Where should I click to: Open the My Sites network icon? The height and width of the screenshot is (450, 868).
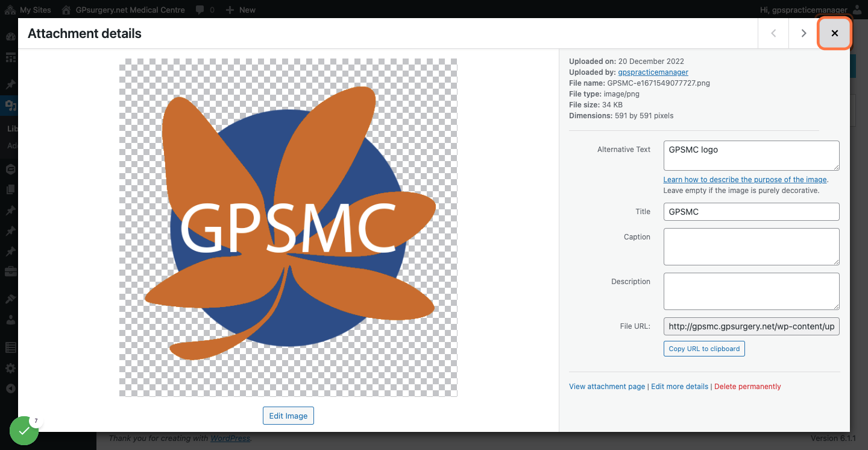pyautogui.click(x=10, y=10)
